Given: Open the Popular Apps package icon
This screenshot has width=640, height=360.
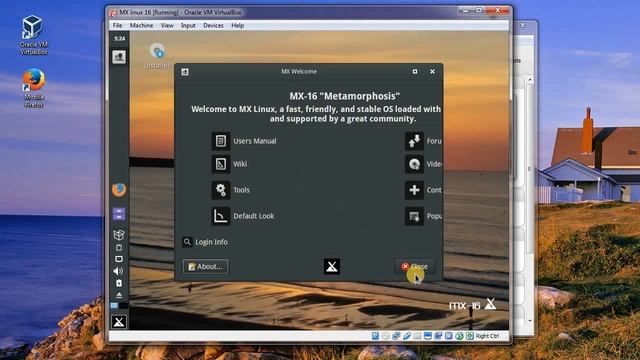Looking at the screenshot, I should (414, 216).
